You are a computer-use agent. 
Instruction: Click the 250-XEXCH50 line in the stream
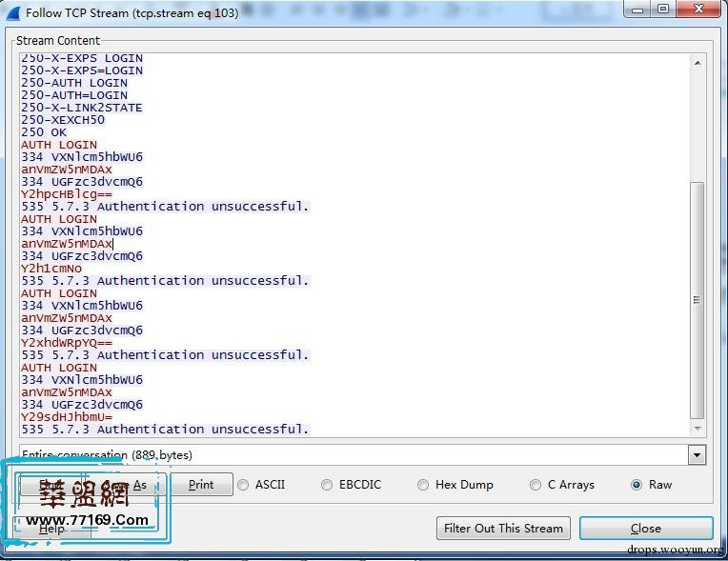coord(63,120)
